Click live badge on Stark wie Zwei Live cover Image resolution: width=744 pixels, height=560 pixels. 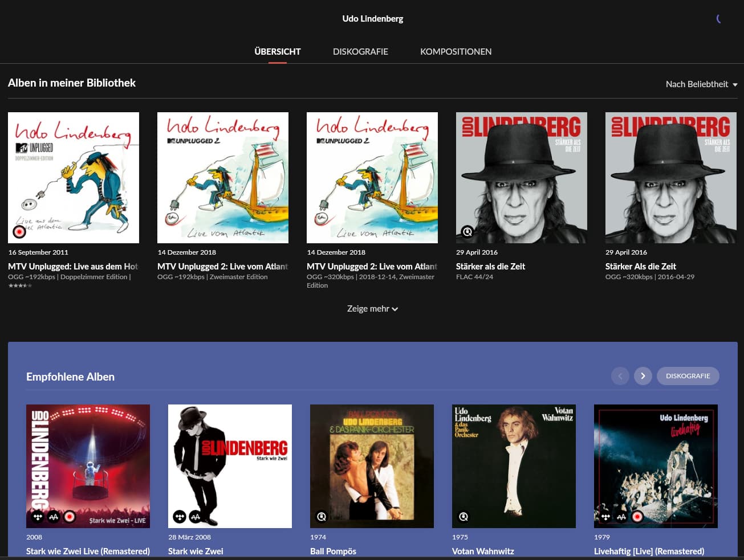tap(70, 517)
